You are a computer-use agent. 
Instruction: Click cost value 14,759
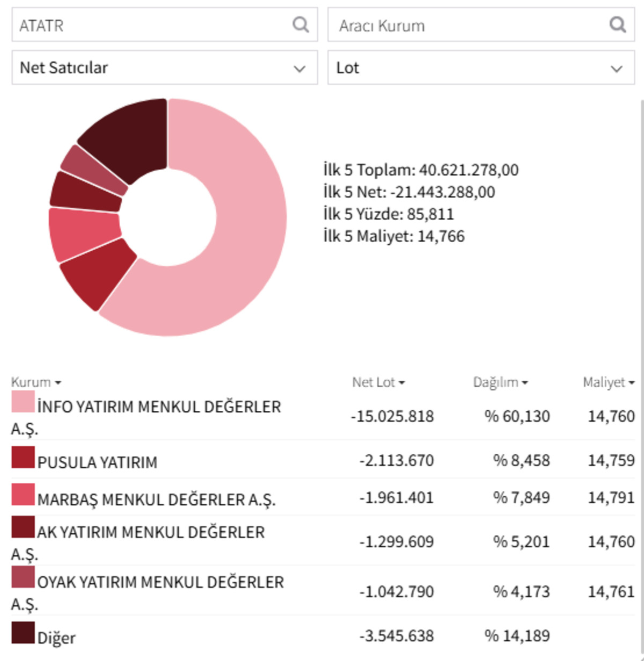611,460
